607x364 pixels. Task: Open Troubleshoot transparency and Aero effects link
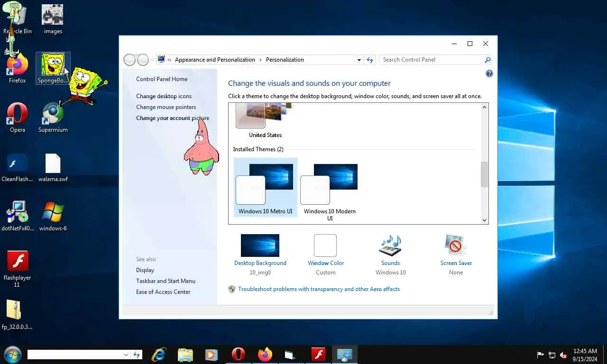coord(319,289)
